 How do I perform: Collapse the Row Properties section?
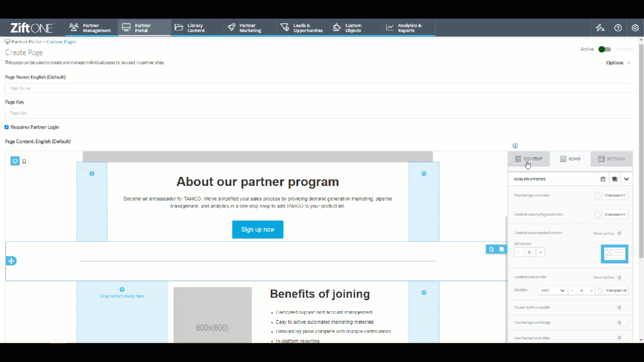(x=626, y=179)
